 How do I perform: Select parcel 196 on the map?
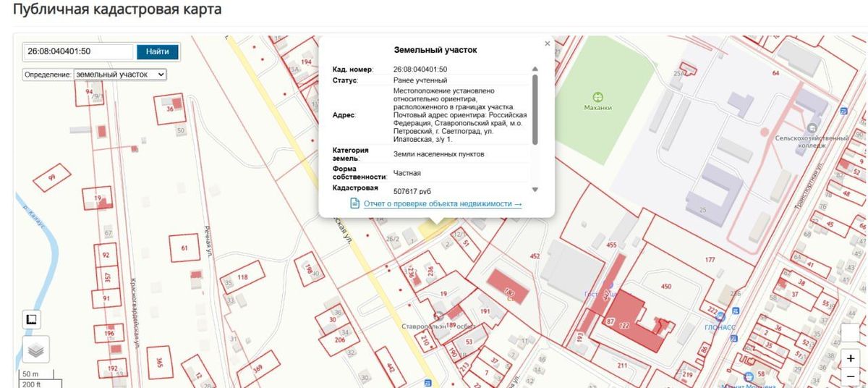tap(109, 333)
